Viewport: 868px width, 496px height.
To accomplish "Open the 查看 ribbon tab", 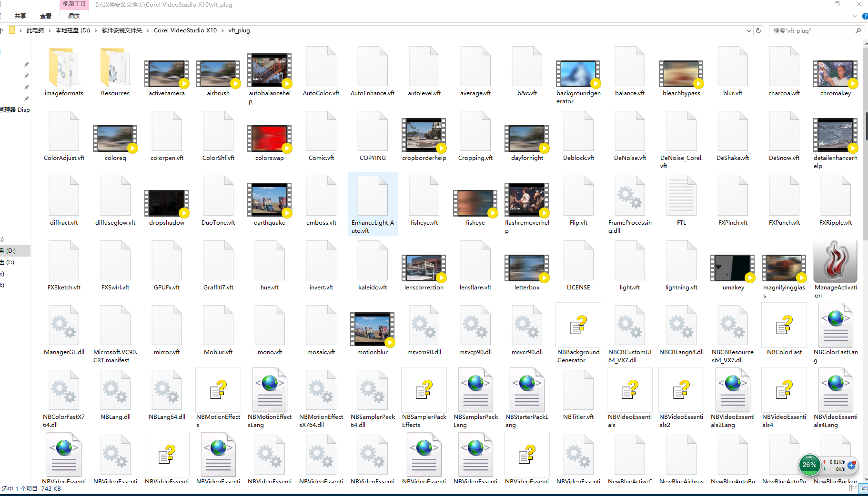I will (46, 16).
